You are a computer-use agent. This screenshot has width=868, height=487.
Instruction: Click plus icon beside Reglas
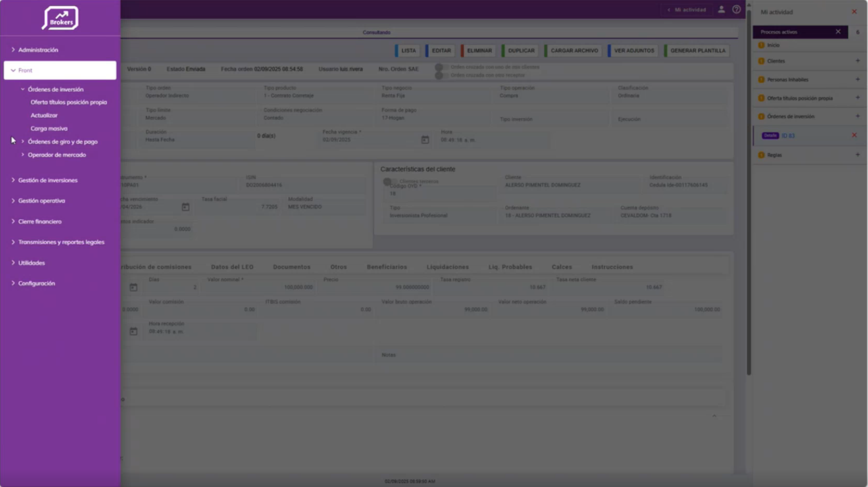(858, 155)
